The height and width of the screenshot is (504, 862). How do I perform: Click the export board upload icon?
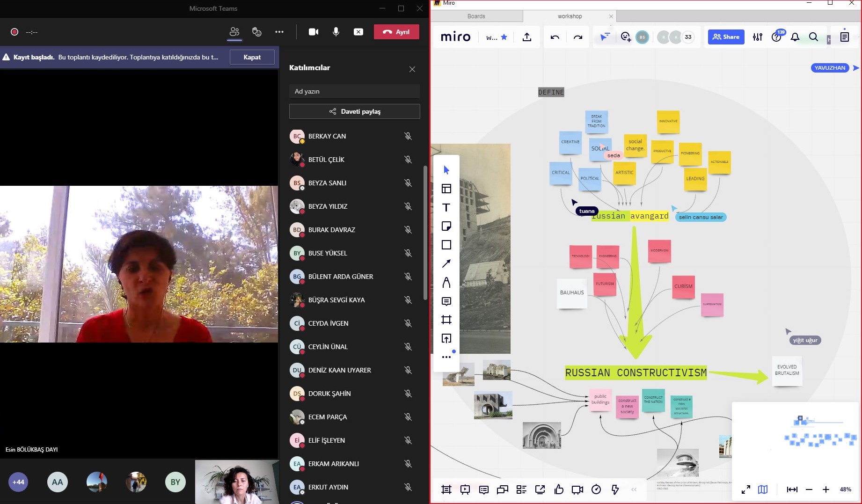click(x=527, y=37)
